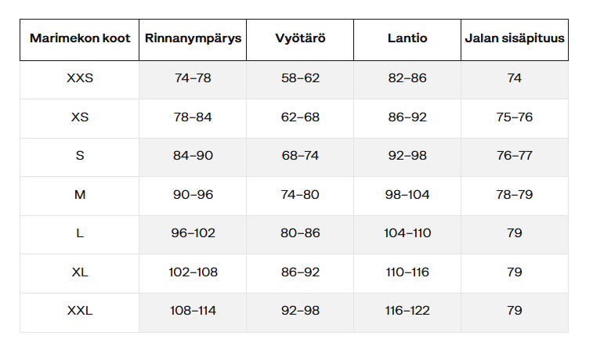Click the 74–78 chest measurement cell
The image size is (593, 364).
pyautogui.click(x=193, y=78)
